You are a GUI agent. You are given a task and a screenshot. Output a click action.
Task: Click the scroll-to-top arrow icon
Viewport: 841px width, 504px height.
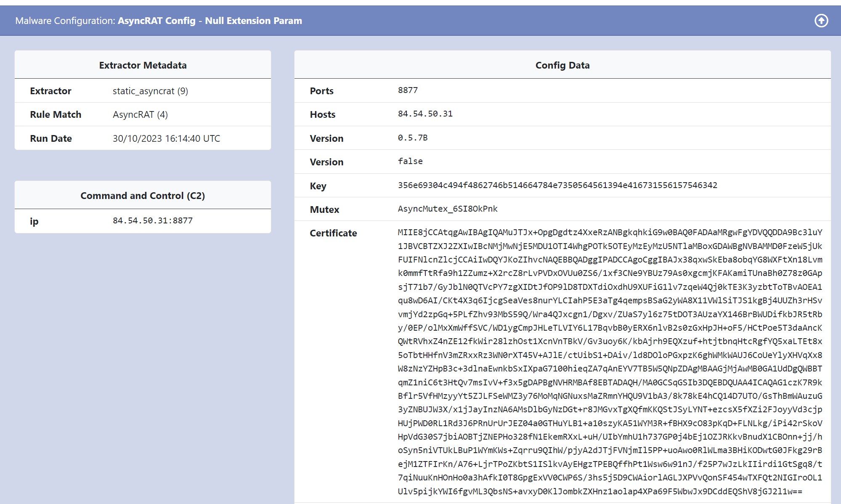pyautogui.click(x=821, y=21)
